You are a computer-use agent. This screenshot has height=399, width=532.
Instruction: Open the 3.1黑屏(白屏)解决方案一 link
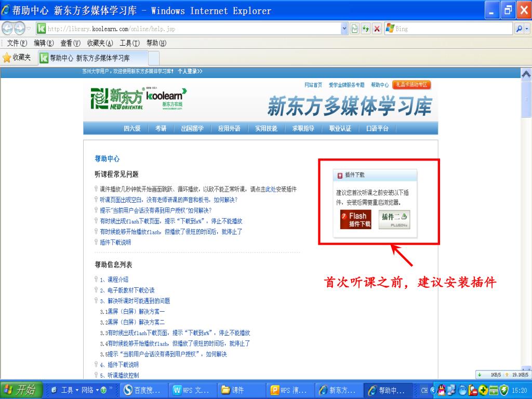point(132,312)
